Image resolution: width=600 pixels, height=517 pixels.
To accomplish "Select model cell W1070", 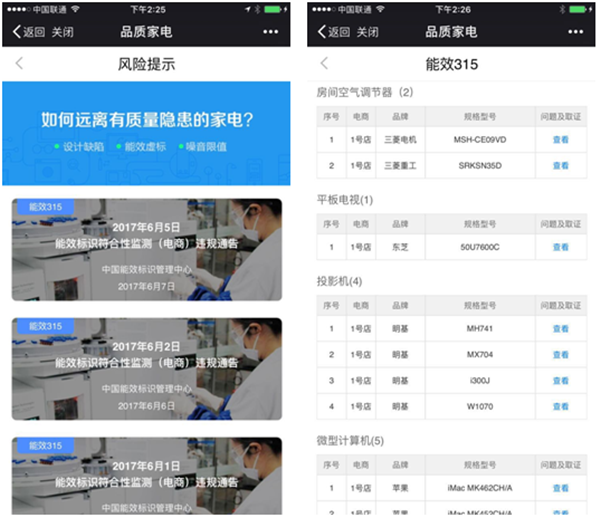I will 480,406.
